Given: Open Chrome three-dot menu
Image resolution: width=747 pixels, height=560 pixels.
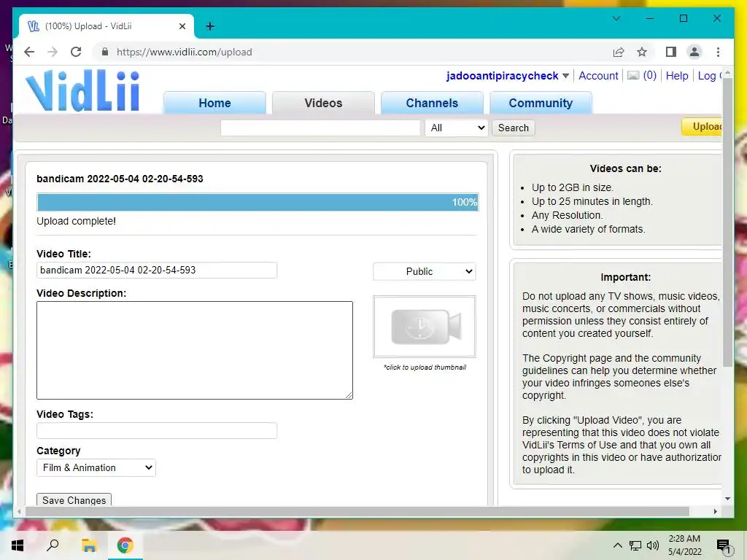Looking at the screenshot, I should click(x=718, y=52).
